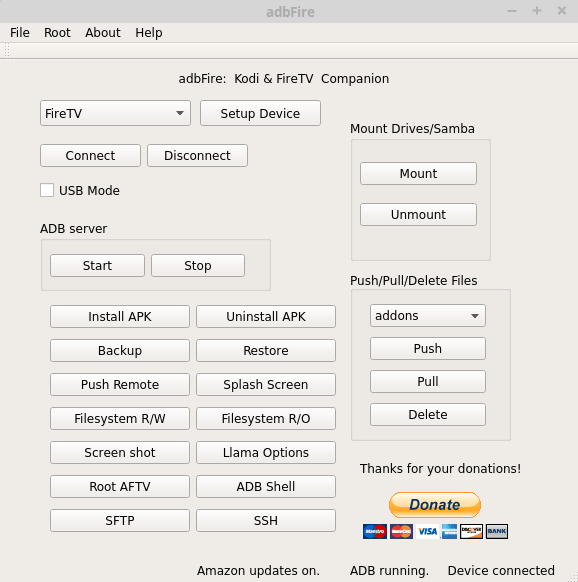The image size is (578, 582).
Task: Open ADB Shell
Action: pos(266,487)
